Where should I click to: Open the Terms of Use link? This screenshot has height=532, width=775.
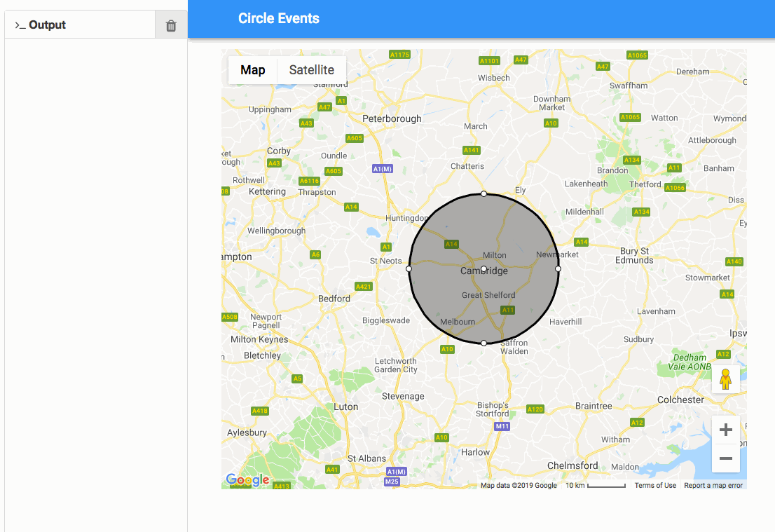(x=655, y=486)
